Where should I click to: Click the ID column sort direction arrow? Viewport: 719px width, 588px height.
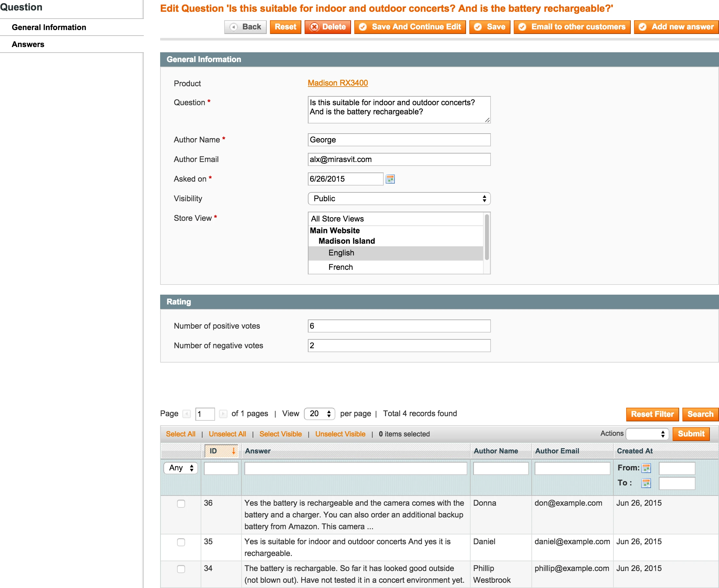coord(233,451)
